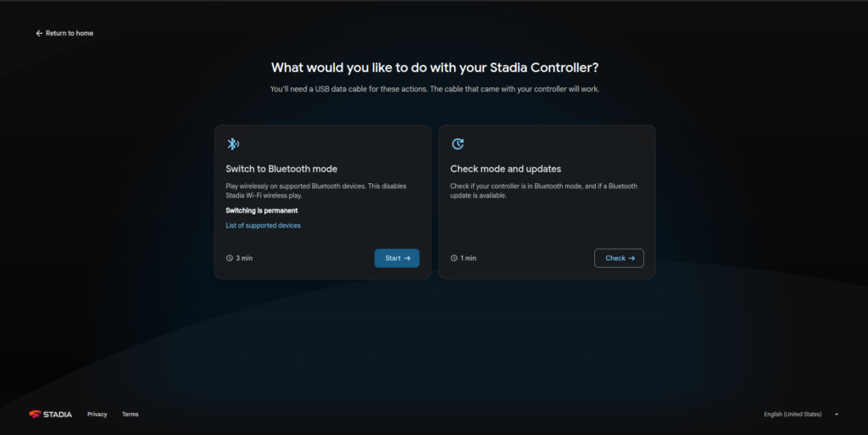Click the Switching is permanent warning text

click(261, 210)
